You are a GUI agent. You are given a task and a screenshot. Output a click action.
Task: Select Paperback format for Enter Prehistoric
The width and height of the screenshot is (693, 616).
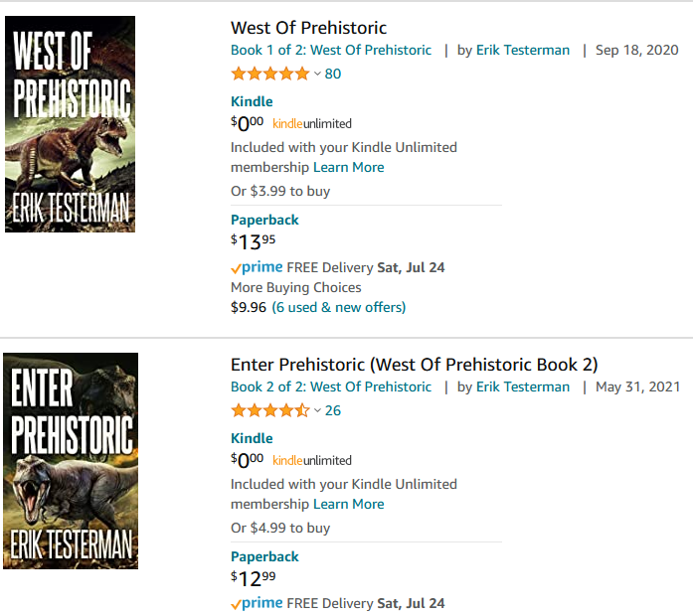(x=264, y=556)
